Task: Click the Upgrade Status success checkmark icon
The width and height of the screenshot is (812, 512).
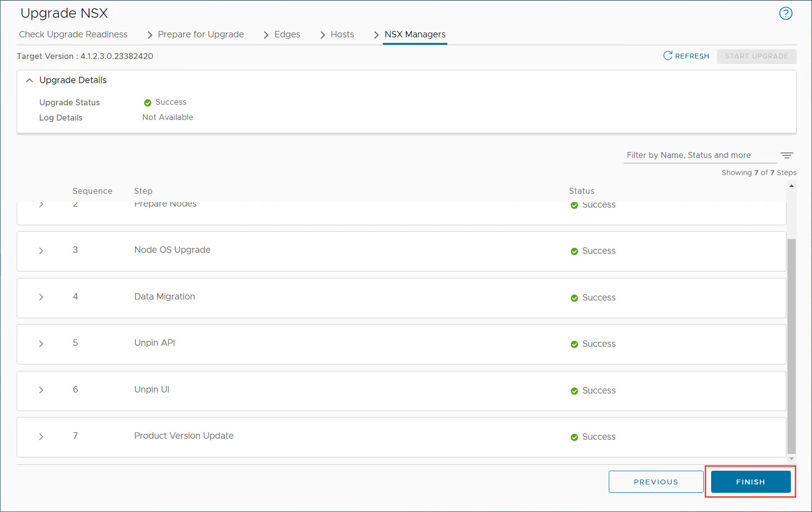Action: (x=148, y=103)
